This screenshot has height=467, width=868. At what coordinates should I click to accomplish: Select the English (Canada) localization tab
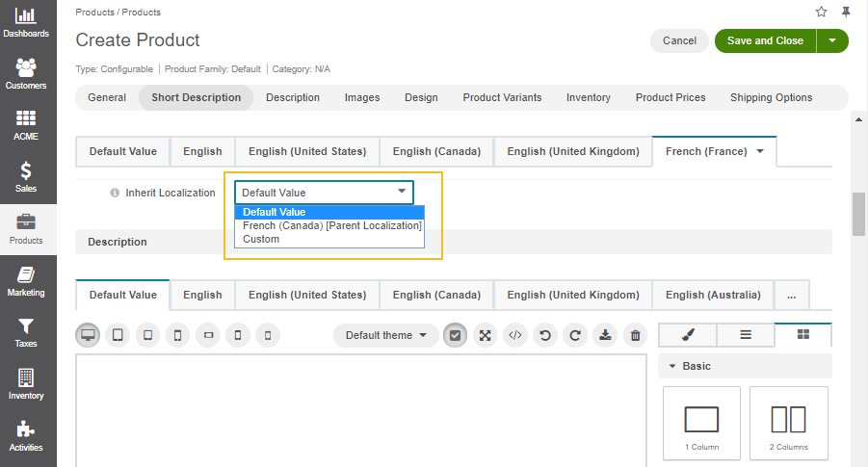tap(436, 151)
